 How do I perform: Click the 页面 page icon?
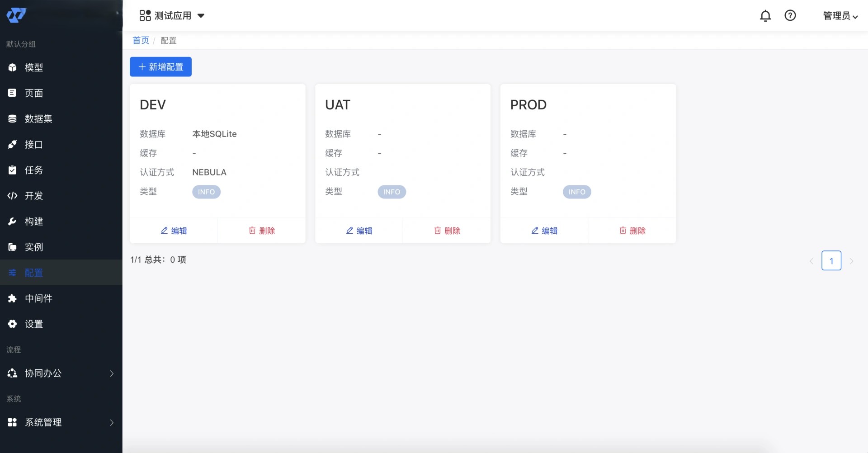12,93
